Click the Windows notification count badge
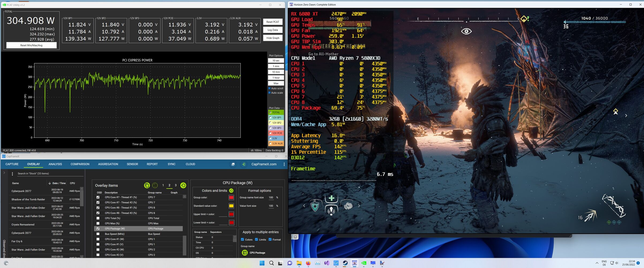 click(x=638, y=263)
